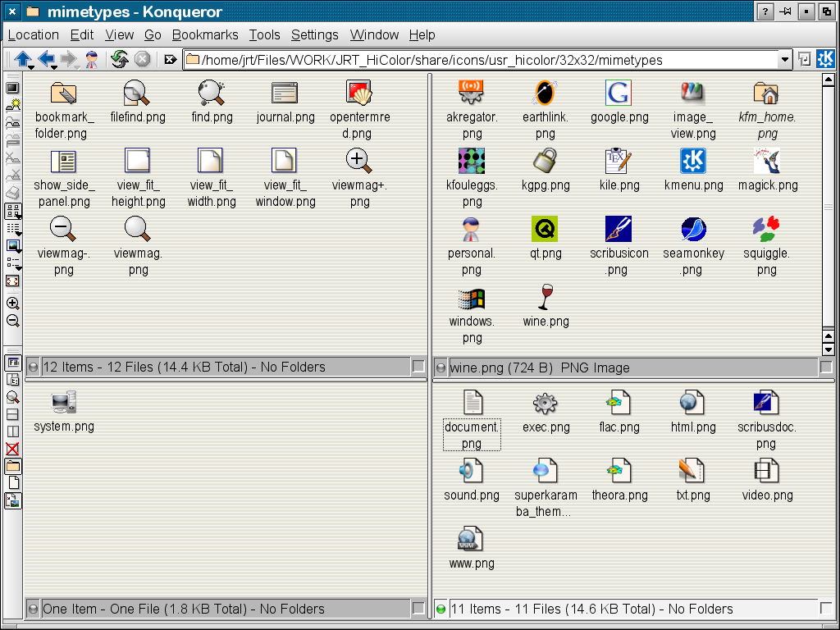Select document.png file label
Viewport: 840px width, 630px height.
[x=472, y=435]
